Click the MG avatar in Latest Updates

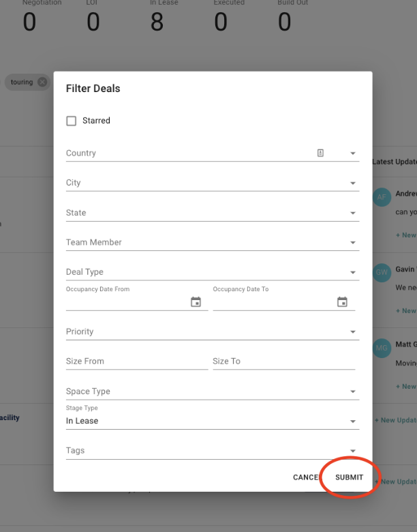[382, 348]
